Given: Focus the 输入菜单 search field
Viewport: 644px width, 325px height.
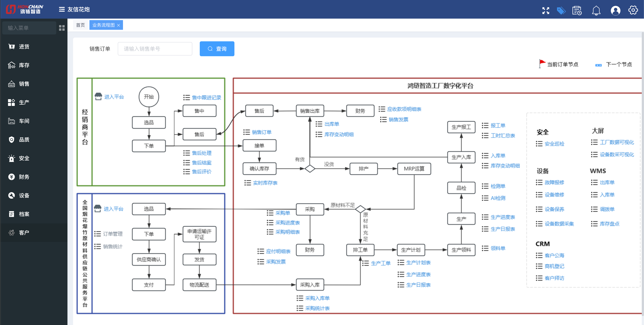Looking at the screenshot, I should tap(29, 28).
